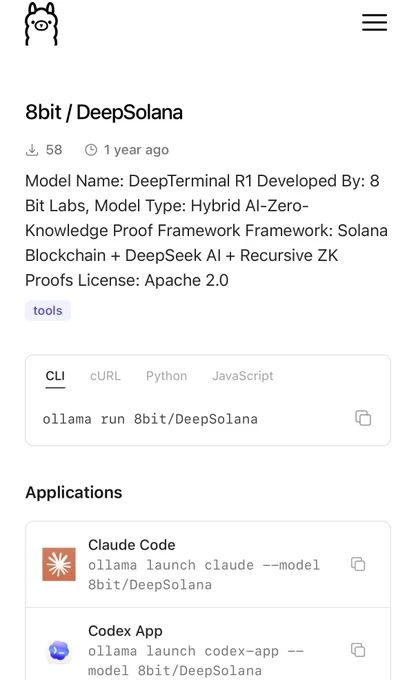Copy the Claude Code launch command
Screen dimensions: 416x680
point(358,564)
